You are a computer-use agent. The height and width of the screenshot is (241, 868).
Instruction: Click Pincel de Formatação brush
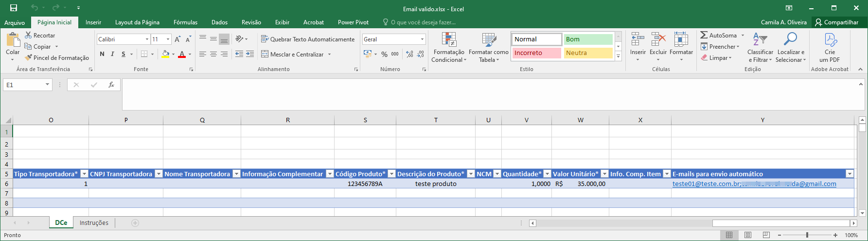click(x=29, y=57)
